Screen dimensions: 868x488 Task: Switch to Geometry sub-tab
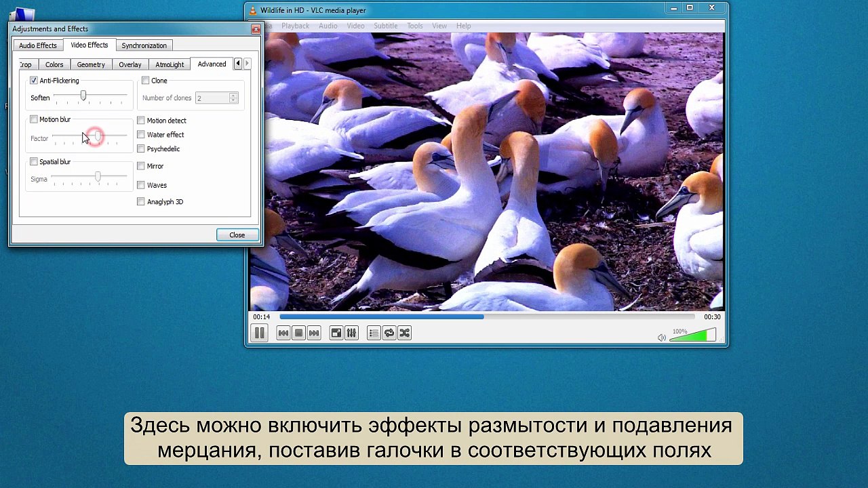tap(91, 64)
